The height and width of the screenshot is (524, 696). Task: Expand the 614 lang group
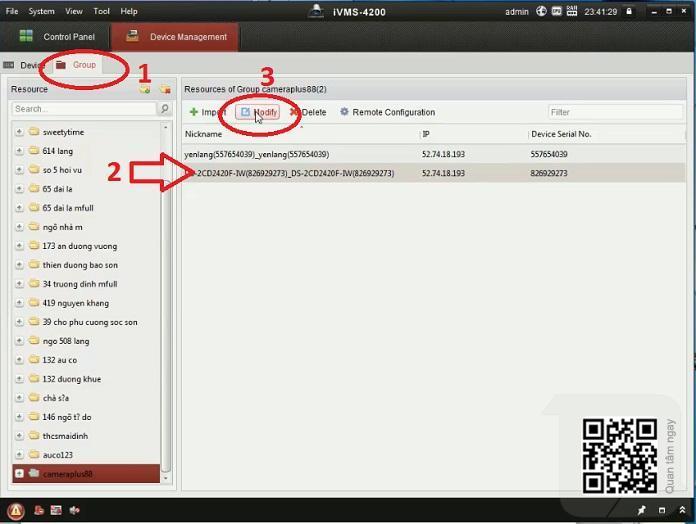tap(19, 151)
